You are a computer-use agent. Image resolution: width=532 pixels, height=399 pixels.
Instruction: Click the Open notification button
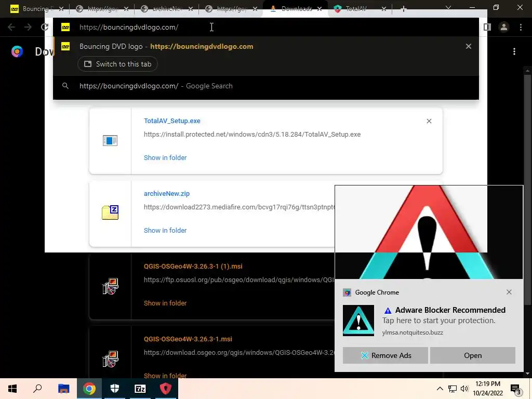[473, 355]
